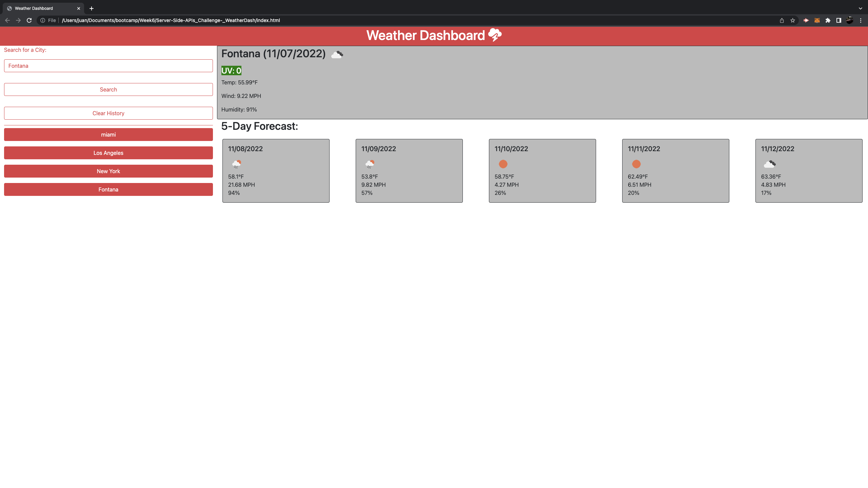Screen dimensions: 868x488
Task: Click the rain icon on the 11/08/2022 card
Action: click(236, 164)
